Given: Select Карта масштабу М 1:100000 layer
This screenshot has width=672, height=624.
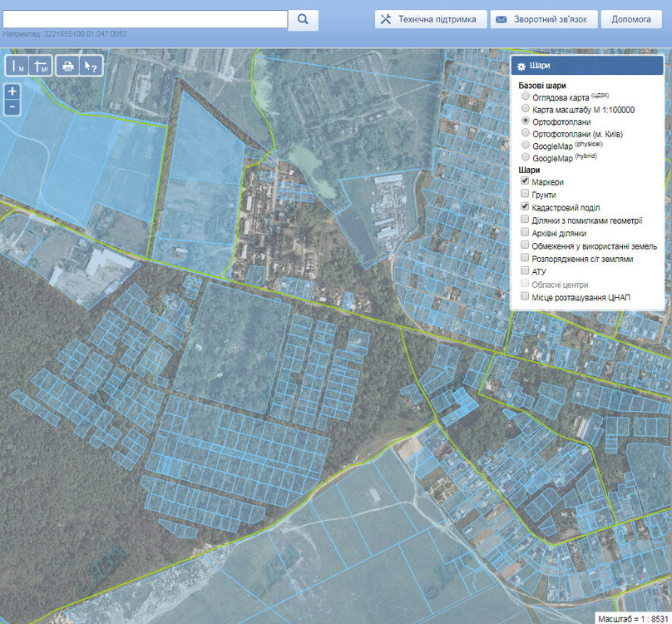Looking at the screenshot, I should point(526,108).
